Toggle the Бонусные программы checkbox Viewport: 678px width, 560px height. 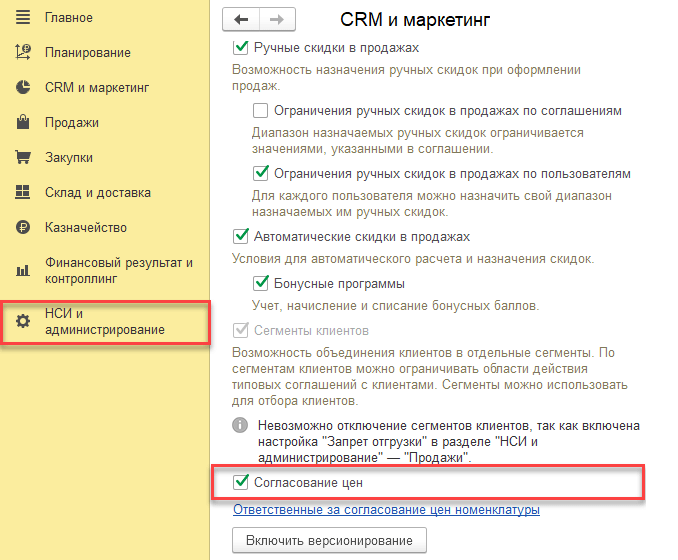tap(262, 283)
